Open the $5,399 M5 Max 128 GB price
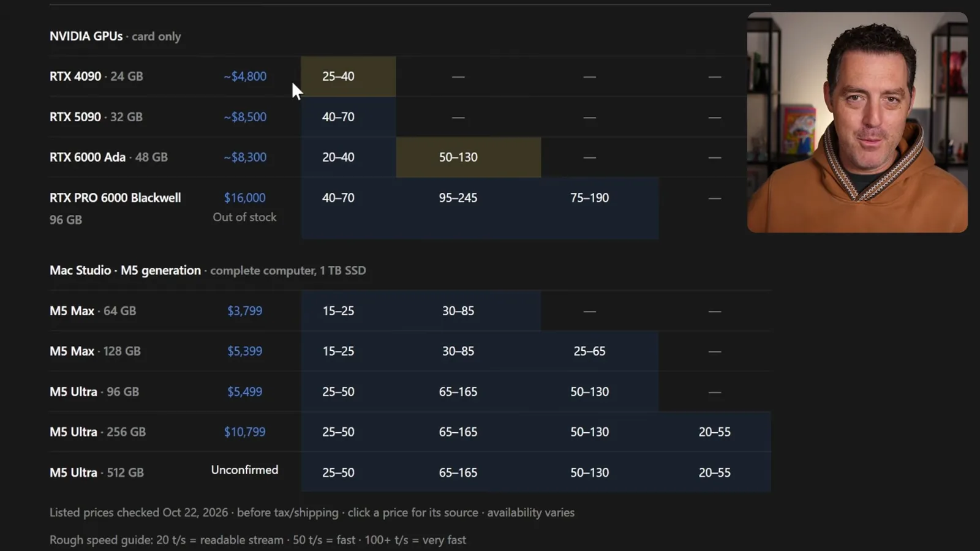The height and width of the screenshot is (551, 980). click(x=245, y=351)
